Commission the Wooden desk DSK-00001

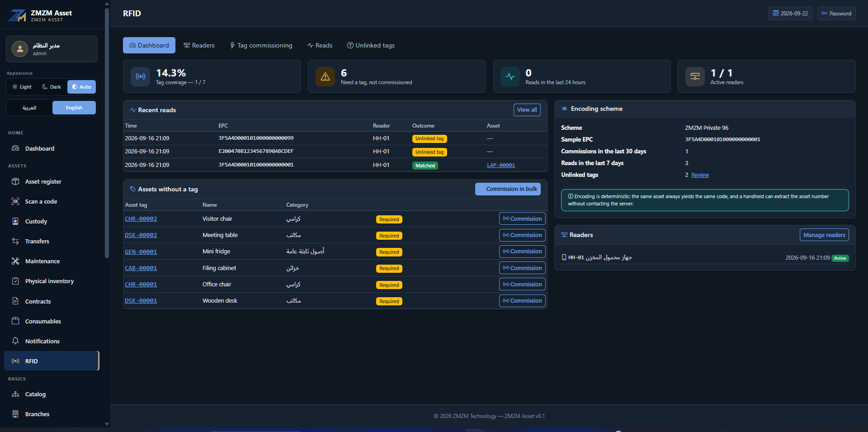522,301
